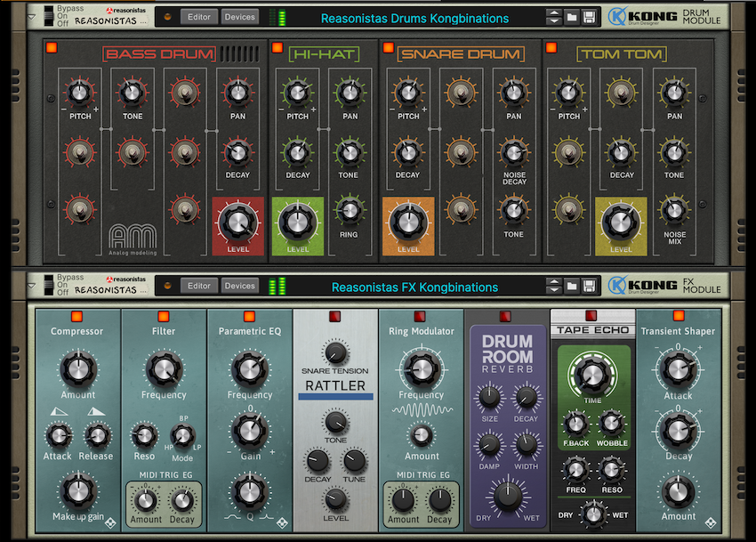
Task: Enable the Drum Room Reverb LED
Action: [505, 316]
